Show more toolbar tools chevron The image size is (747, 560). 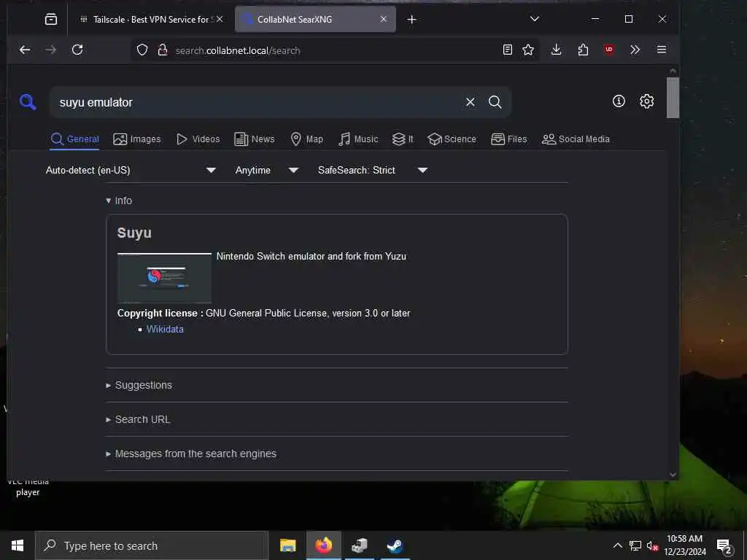[x=635, y=50]
